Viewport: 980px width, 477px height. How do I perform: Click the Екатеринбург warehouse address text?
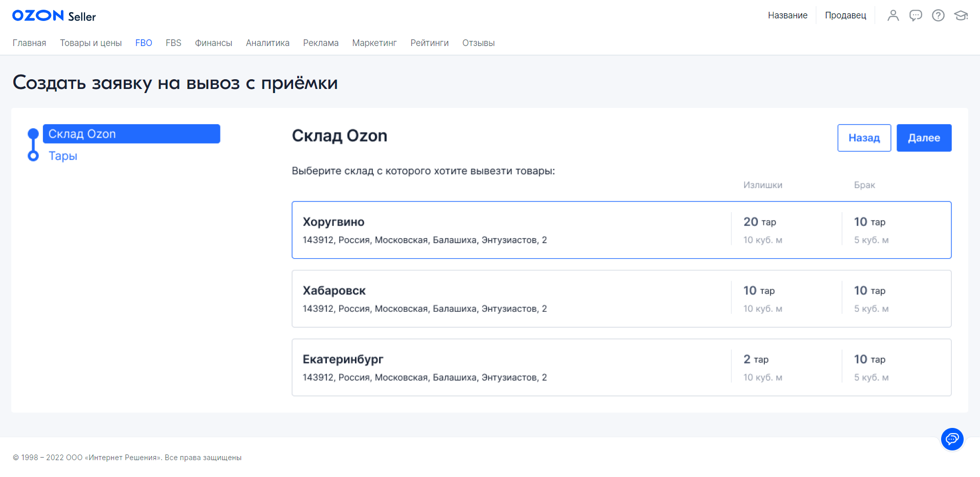(x=425, y=377)
